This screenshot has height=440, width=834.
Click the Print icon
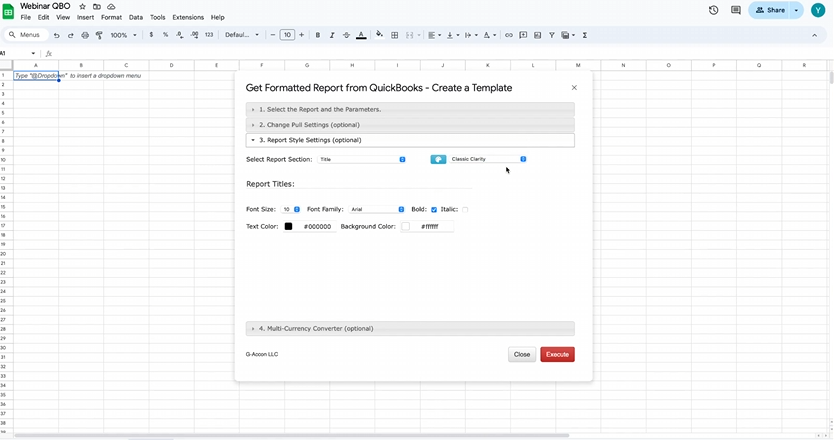coord(85,35)
